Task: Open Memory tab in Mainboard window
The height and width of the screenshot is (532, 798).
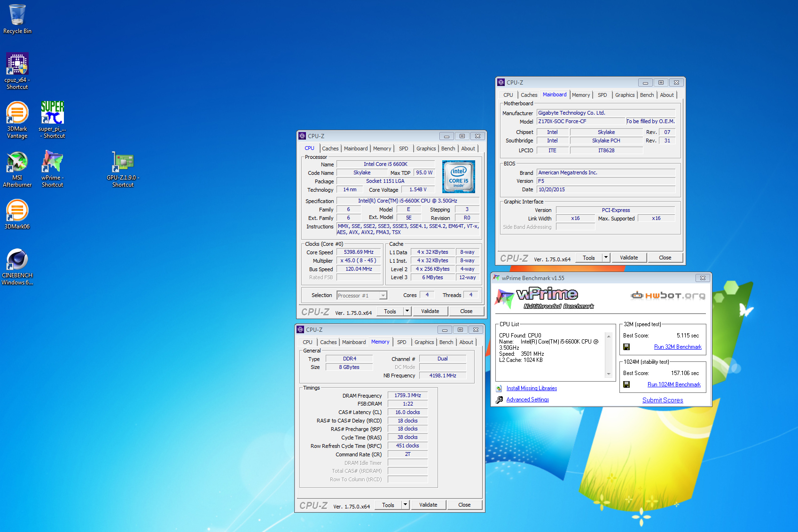Action: click(x=581, y=95)
